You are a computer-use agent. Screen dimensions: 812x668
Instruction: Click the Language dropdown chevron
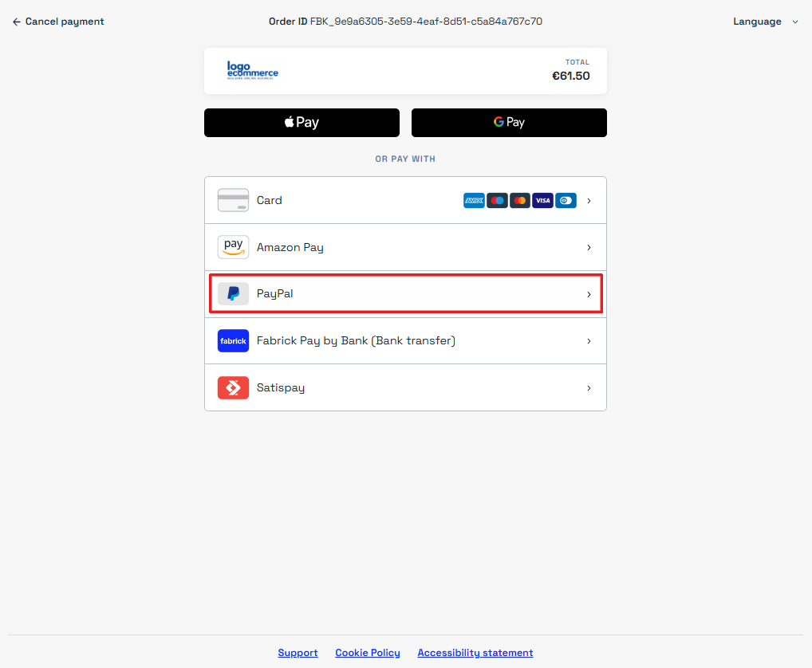(x=795, y=22)
